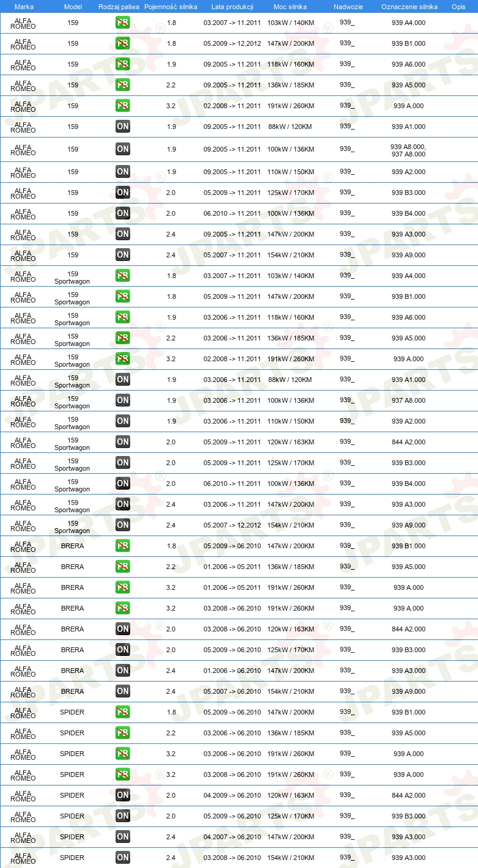Select the date range 05.2009 -> 12.2012
Viewport: 478px width, 868px height.
(232, 43)
